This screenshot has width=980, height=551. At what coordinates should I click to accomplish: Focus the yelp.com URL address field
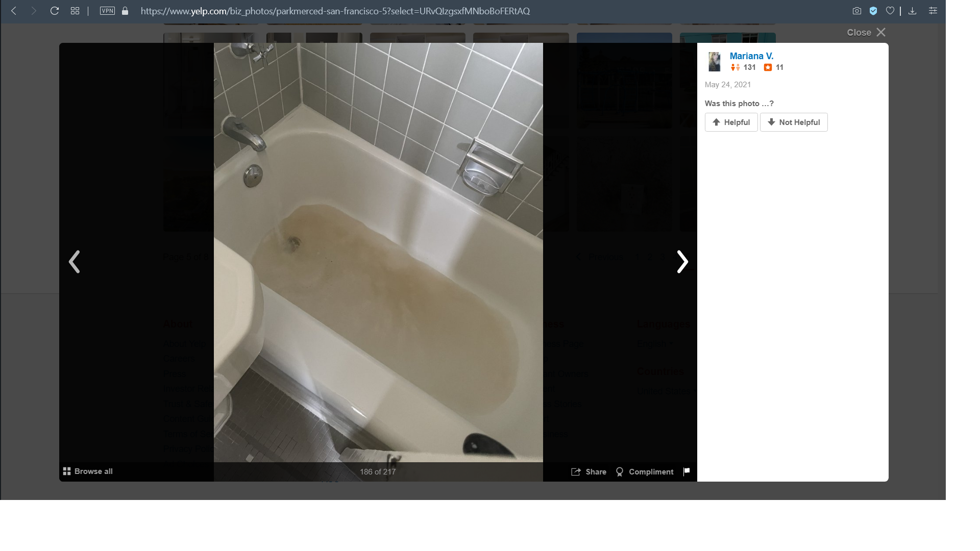point(335,11)
